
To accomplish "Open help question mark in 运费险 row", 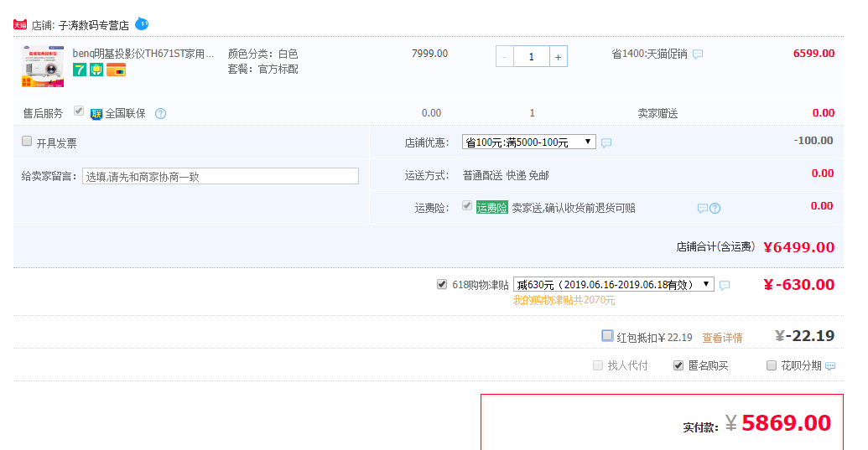I will (715, 209).
